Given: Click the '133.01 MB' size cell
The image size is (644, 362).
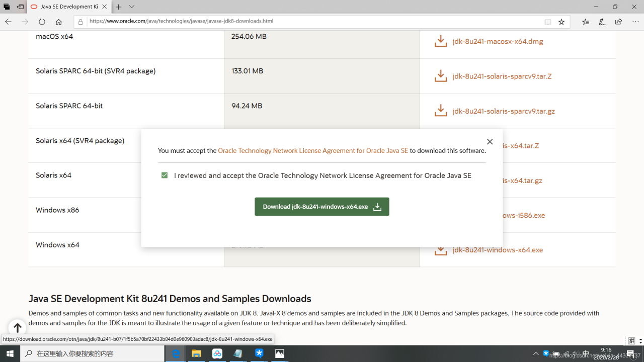Looking at the screenshot, I should (248, 71).
